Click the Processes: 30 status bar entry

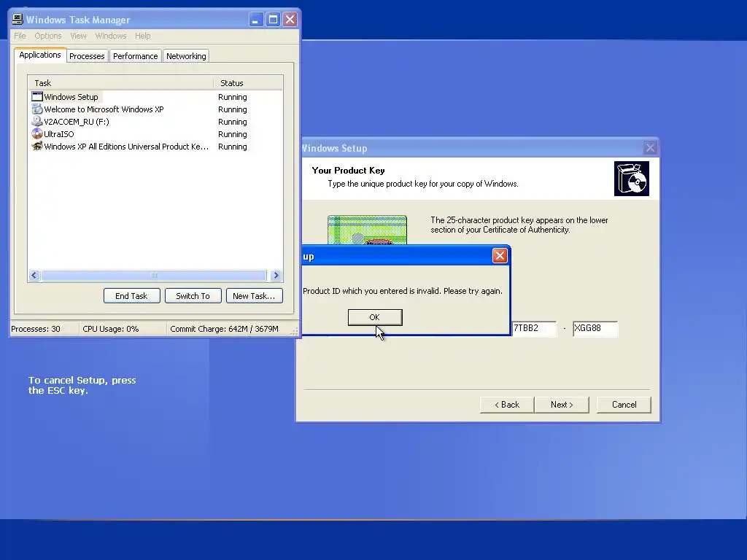36,329
